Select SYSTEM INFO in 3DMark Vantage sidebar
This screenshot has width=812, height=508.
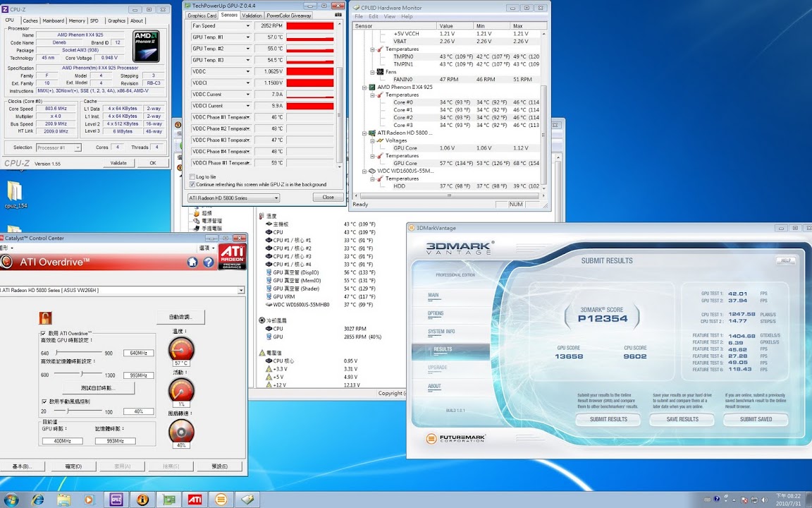pyautogui.click(x=441, y=332)
